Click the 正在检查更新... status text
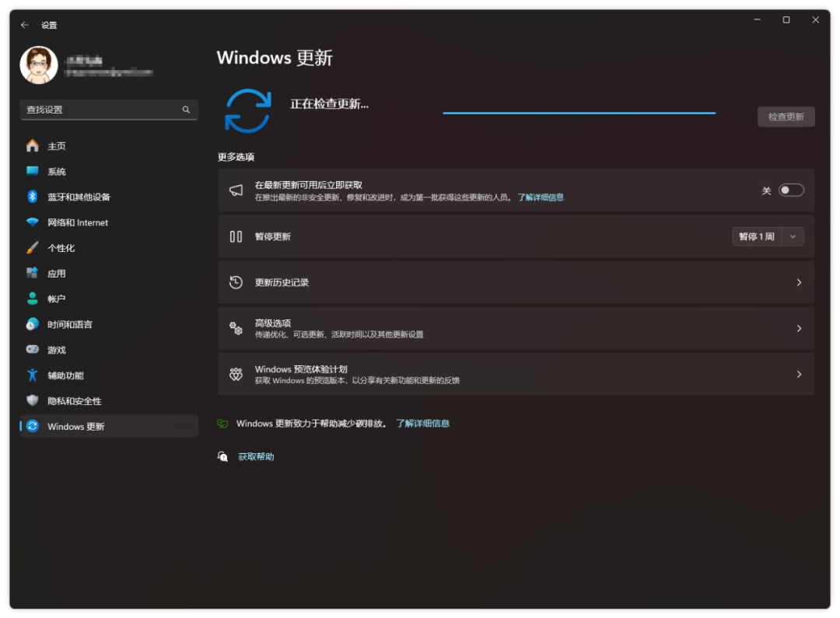840x618 pixels. pos(330,104)
